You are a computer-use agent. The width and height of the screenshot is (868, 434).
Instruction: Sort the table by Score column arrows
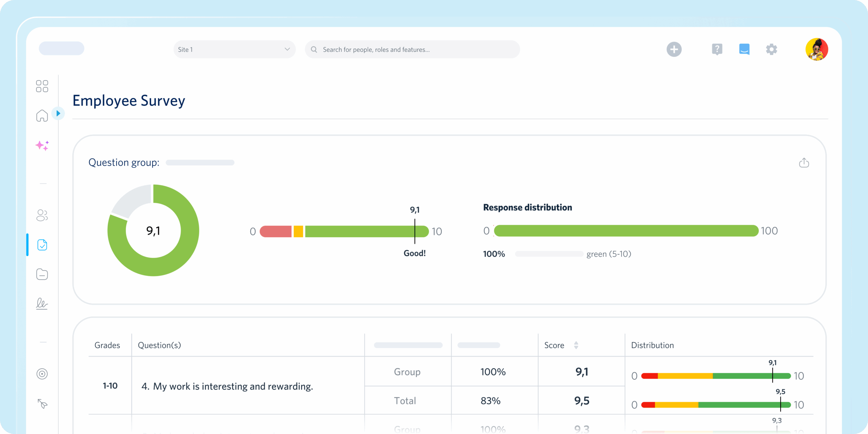pos(576,345)
